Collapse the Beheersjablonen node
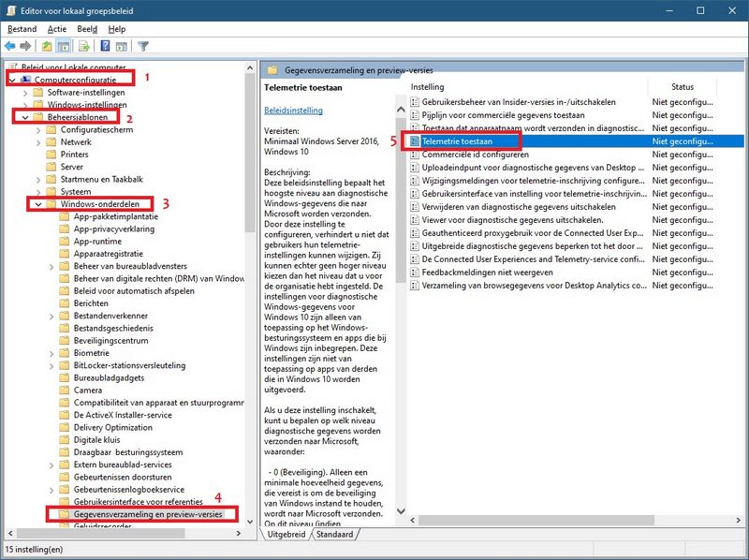The width and height of the screenshot is (749, 560). point(25,117)
